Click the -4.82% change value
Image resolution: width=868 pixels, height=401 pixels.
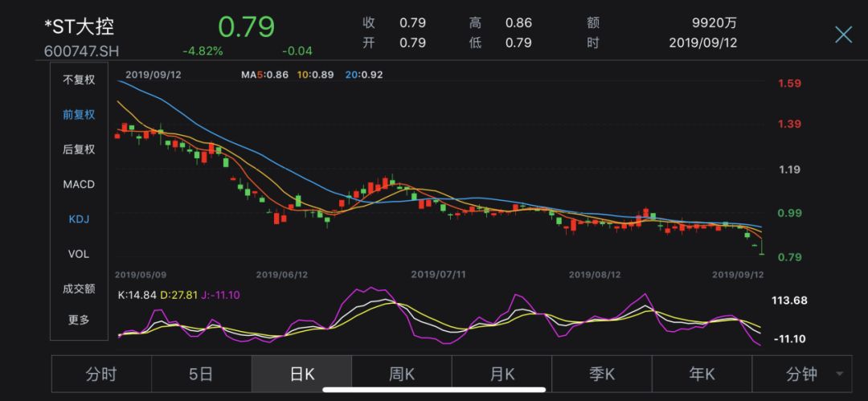(203, 51)
